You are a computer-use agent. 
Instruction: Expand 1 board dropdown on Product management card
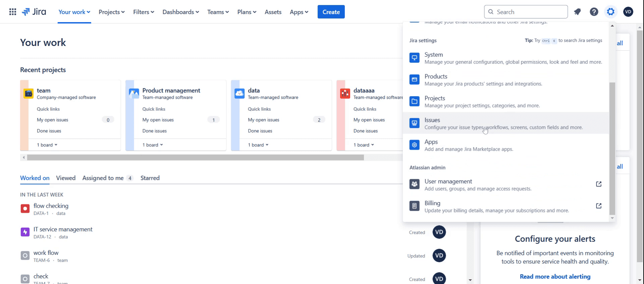click(153, 145)
